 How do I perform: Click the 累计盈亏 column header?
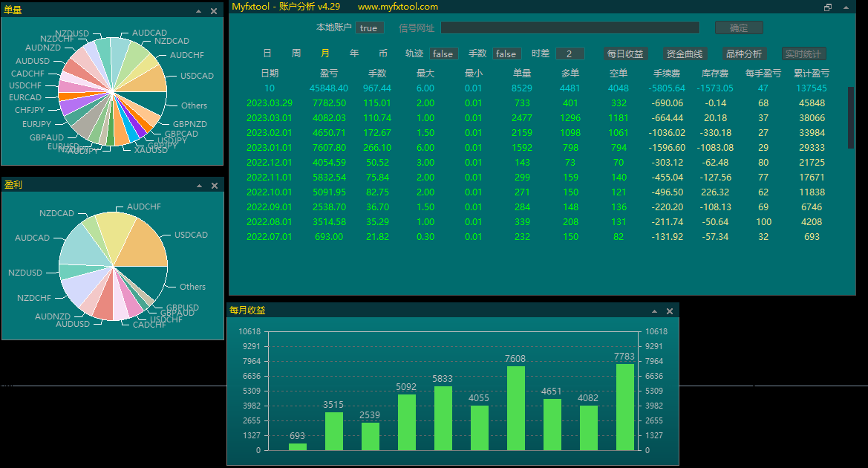click(812, 73)
